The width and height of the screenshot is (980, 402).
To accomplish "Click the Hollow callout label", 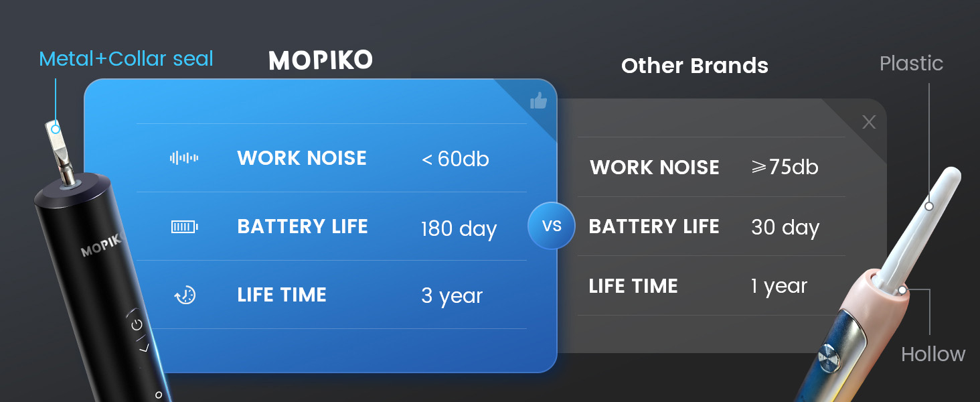I will pos(932,354).
